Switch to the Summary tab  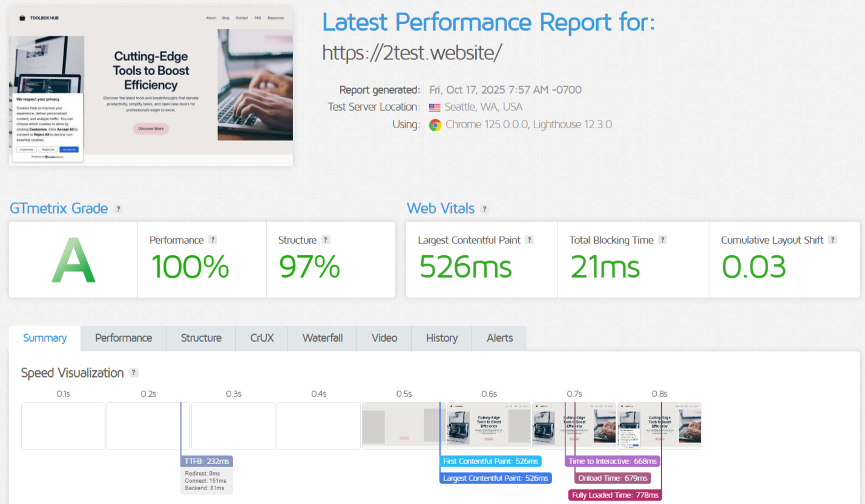(x=45, y=338)
